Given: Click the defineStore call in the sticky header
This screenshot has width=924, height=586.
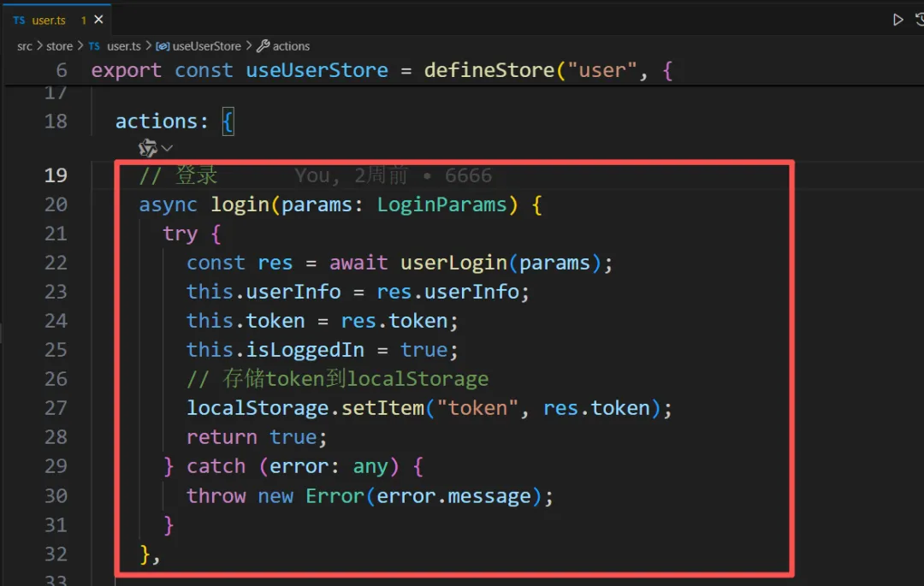Looking at the screenshot, I should (489, 70).
